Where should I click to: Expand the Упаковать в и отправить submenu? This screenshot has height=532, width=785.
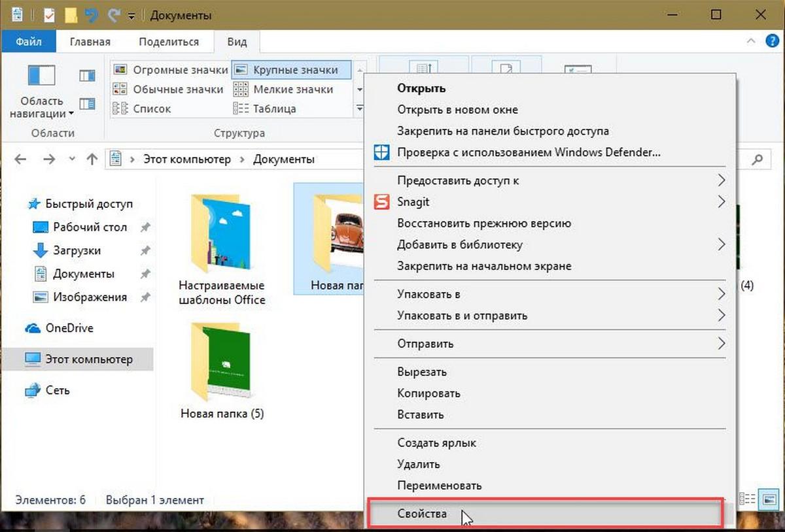pos(549,315)
